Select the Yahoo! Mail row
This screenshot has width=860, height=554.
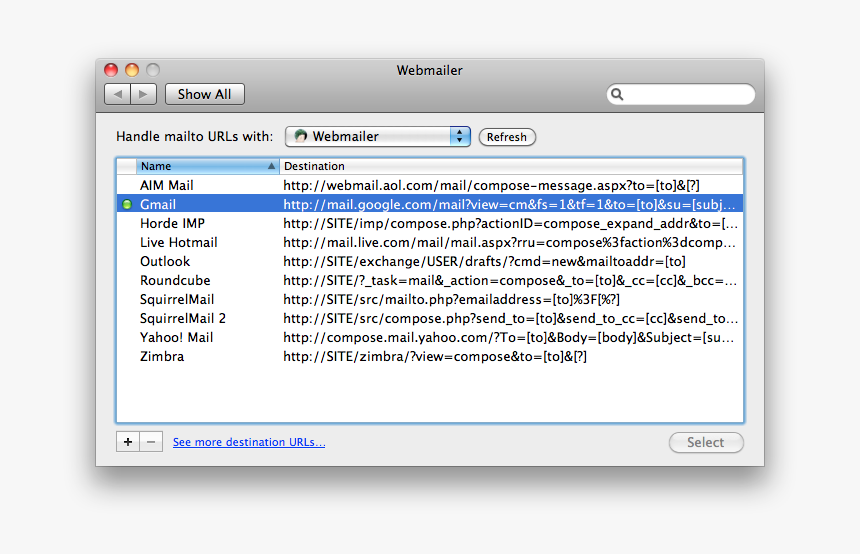point(430,337)
